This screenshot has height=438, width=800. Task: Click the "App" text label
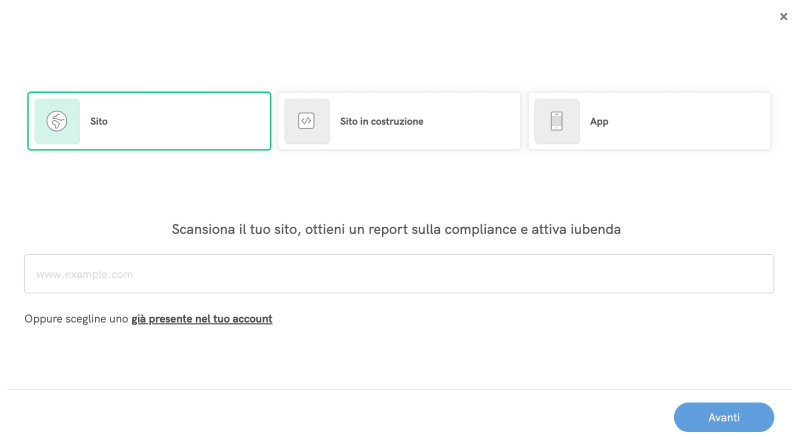(x=599, y=121)
